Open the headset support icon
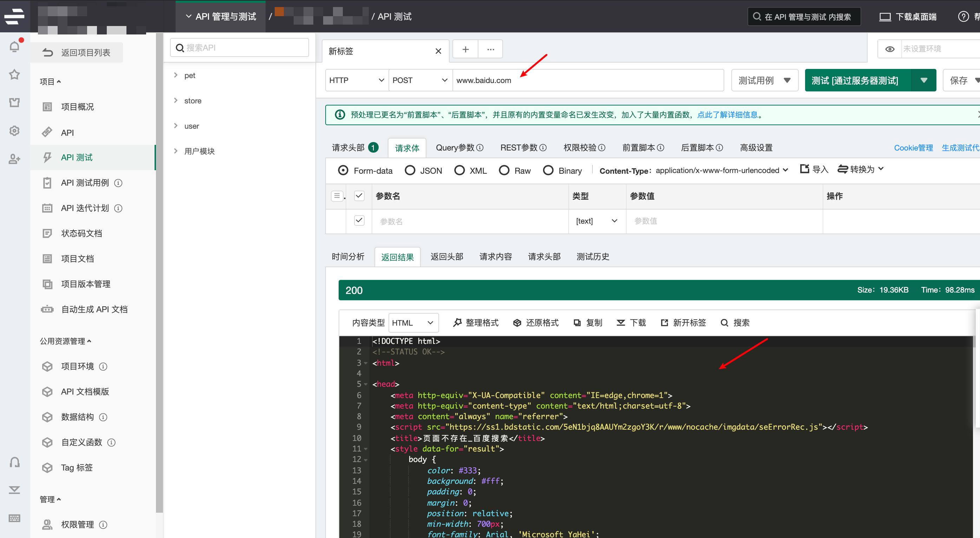 coord(14,462)
